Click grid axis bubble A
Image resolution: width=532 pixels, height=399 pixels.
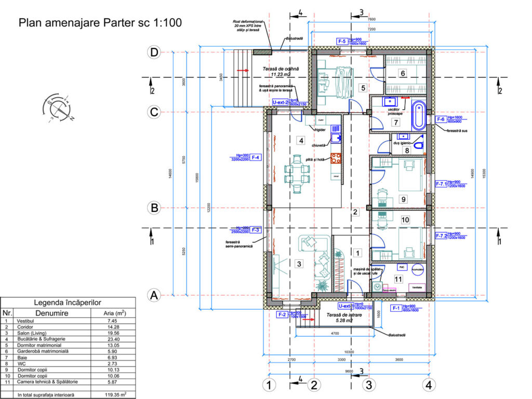154,295
